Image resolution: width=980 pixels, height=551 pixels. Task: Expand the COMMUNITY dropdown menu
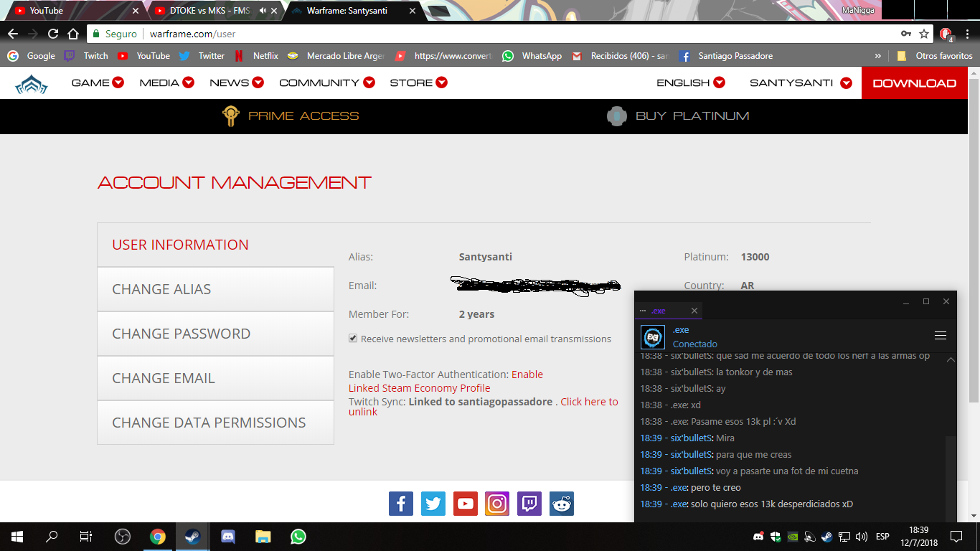[x=327, y=83]
